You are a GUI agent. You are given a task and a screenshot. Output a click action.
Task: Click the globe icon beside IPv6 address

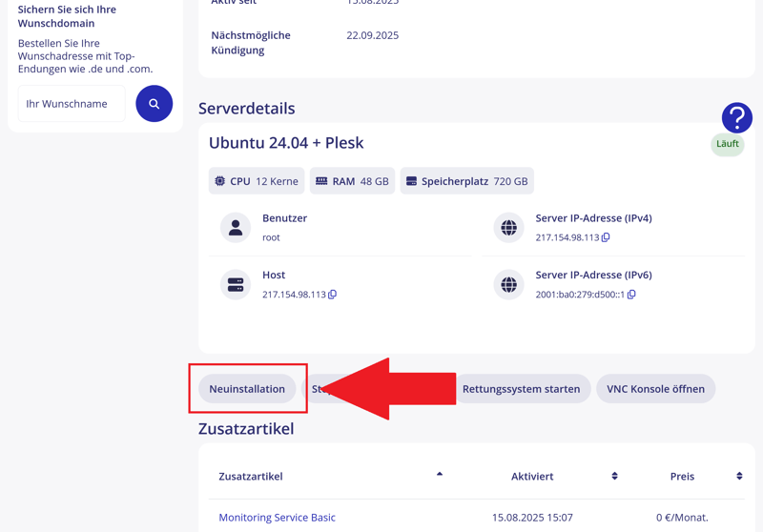coord(508,285)
